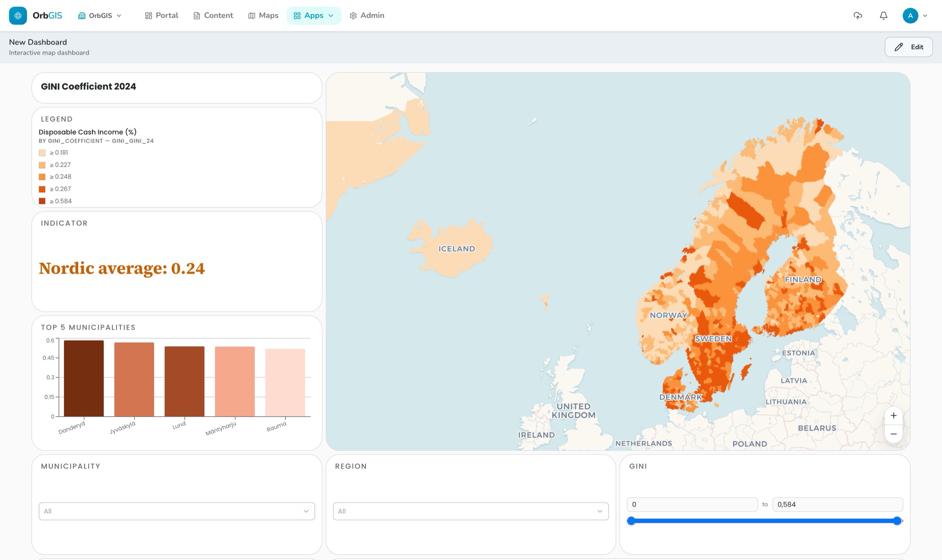The height and width of the screenshot is (560, 942).
Task: Click the ESTONIA map label
Action: (x=798, y=353)
